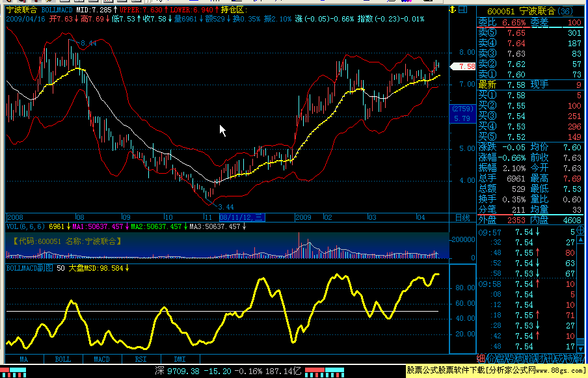The height and width of the screenshot is (378, 588).
Task: Open the 88gs.com download banner link
Action: (496, 371)
